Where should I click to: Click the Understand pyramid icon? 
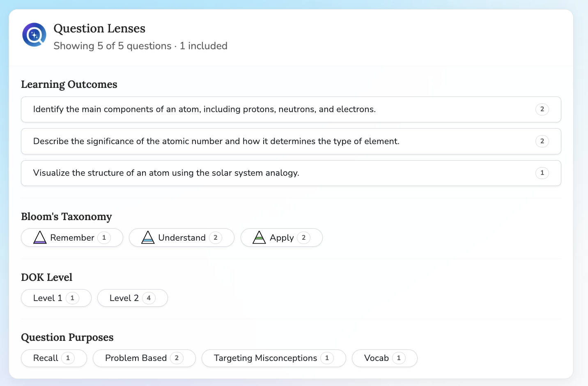pos(148,237)
